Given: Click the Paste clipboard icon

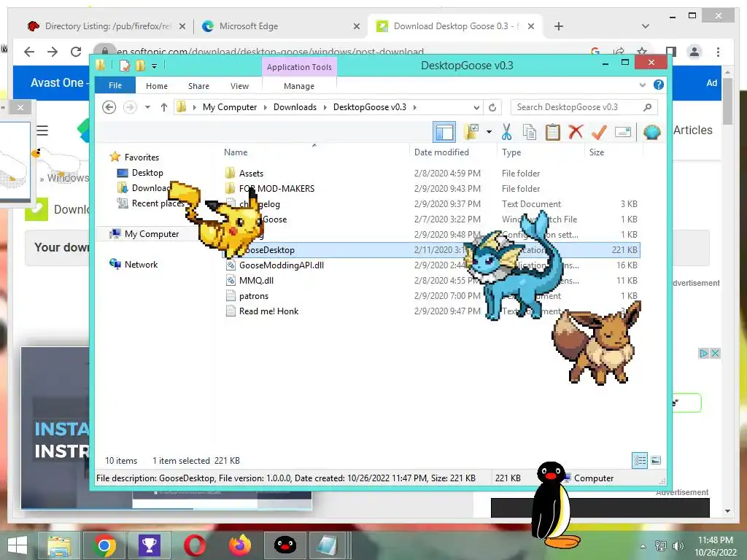Looking at the screenshot, I should [553, 132].
